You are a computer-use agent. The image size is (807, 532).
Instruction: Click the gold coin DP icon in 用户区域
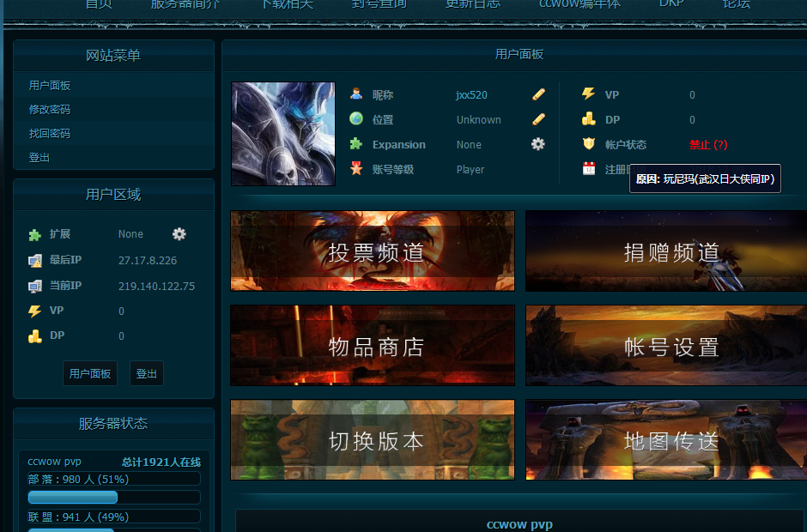[34, 336]
